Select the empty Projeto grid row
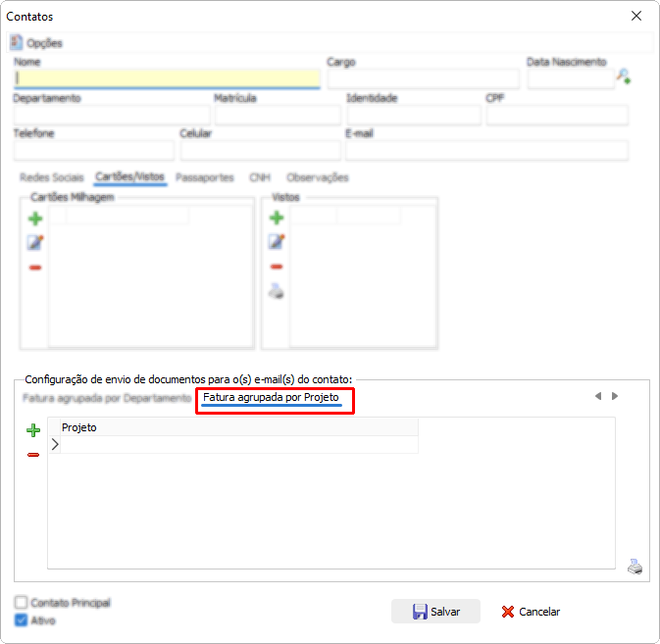 point(239,445)
